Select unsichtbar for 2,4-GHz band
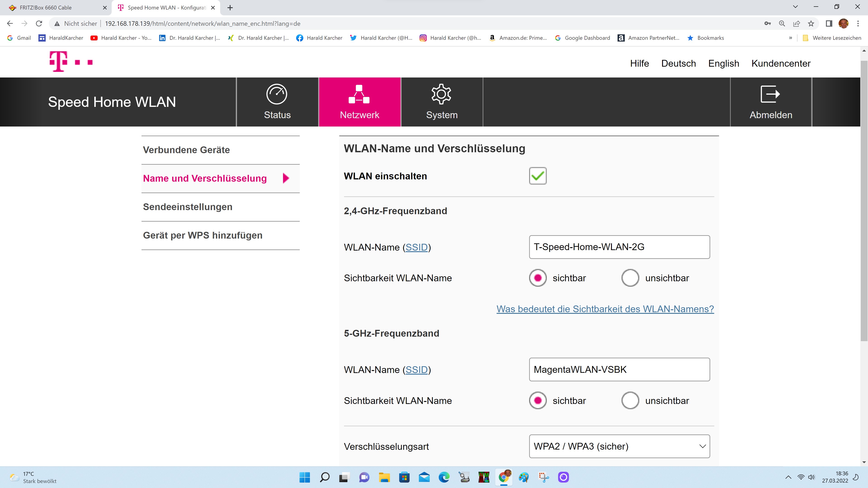868x488 pixels. (630, 278)
